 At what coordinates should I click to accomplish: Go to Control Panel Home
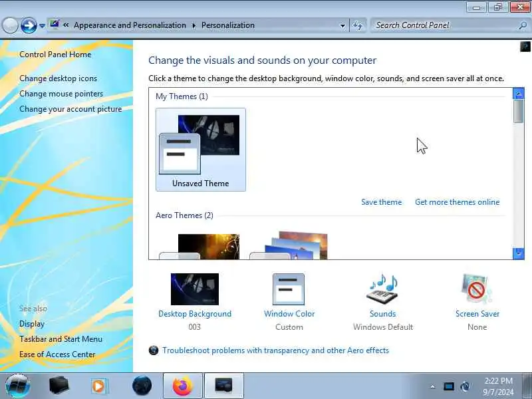(x=55, y=55)
